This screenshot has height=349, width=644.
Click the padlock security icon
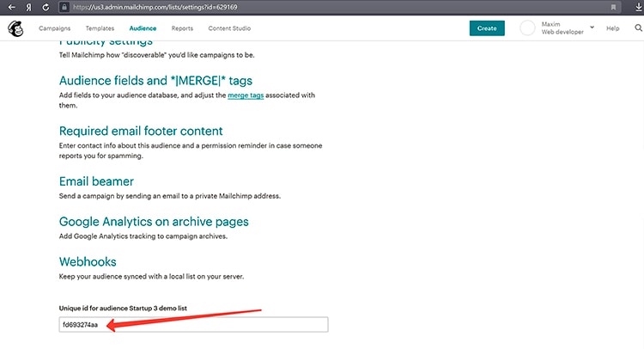click(x=64, y=7)
